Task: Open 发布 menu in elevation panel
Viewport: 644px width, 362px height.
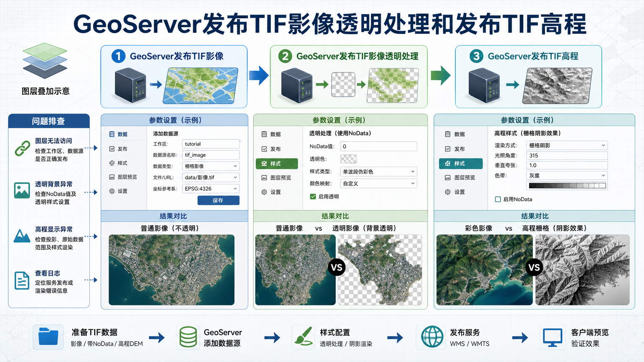Action: pyautogui.click(x=455, y=149)
